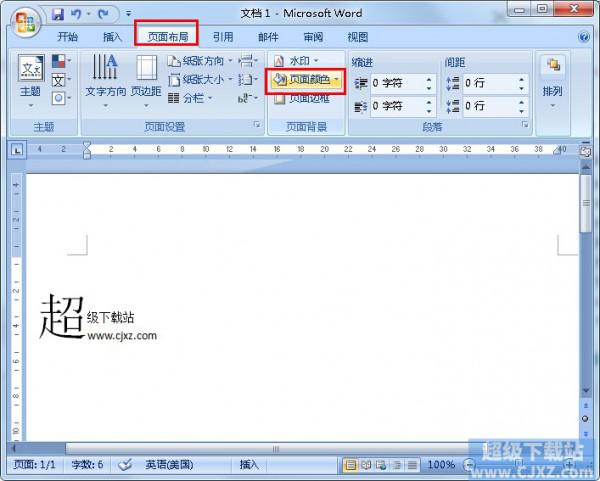The width and height of the screenshot is (600, 481).
Task: Redo the last action
Action: tap(103, 14)
